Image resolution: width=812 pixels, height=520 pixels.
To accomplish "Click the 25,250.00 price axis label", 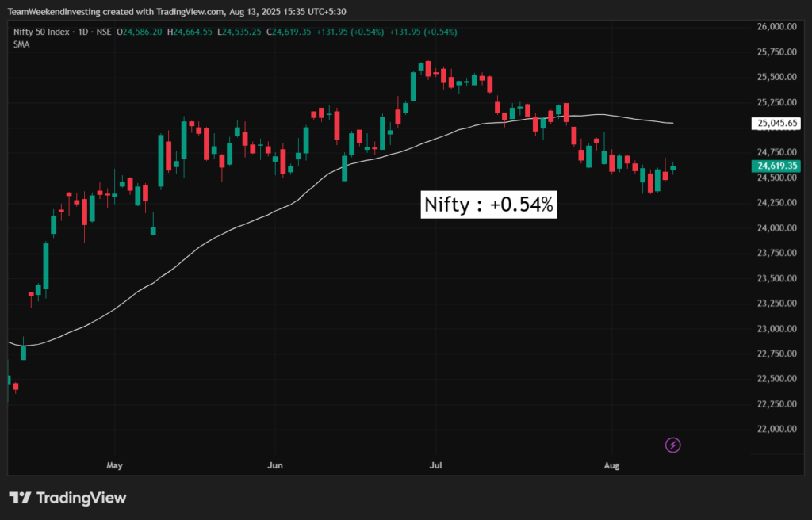I will coord(777,102).
